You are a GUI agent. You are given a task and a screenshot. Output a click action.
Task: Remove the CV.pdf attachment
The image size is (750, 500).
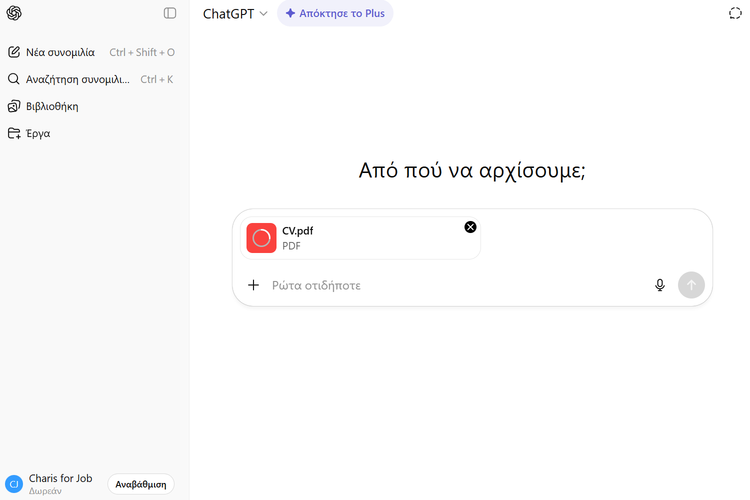pyautogui.click(x=470, y=227)
